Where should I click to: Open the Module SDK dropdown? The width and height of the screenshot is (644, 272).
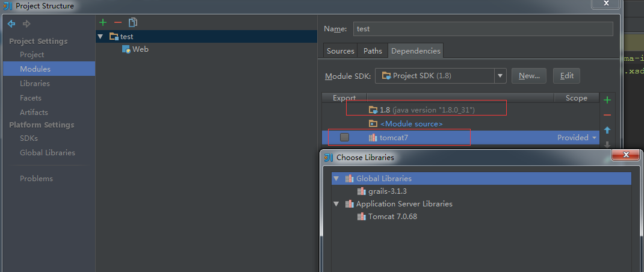500,76
